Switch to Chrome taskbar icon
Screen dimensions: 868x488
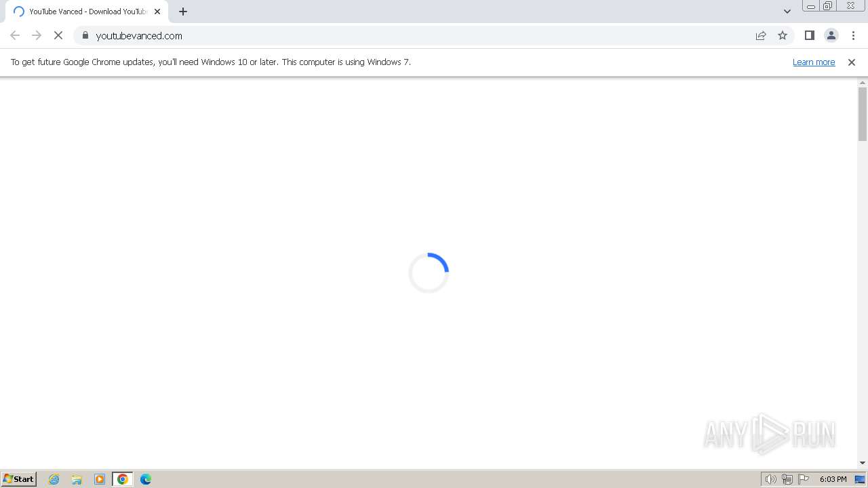pyautogui.click(x=123, y=479)
